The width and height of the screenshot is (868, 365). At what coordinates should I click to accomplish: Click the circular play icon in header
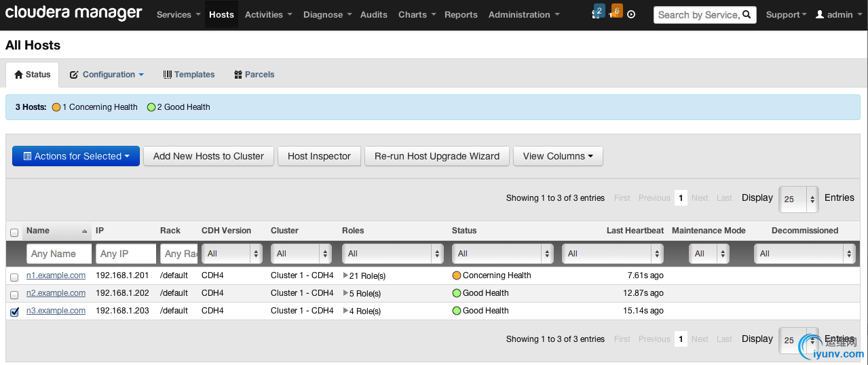click(631, 15)
